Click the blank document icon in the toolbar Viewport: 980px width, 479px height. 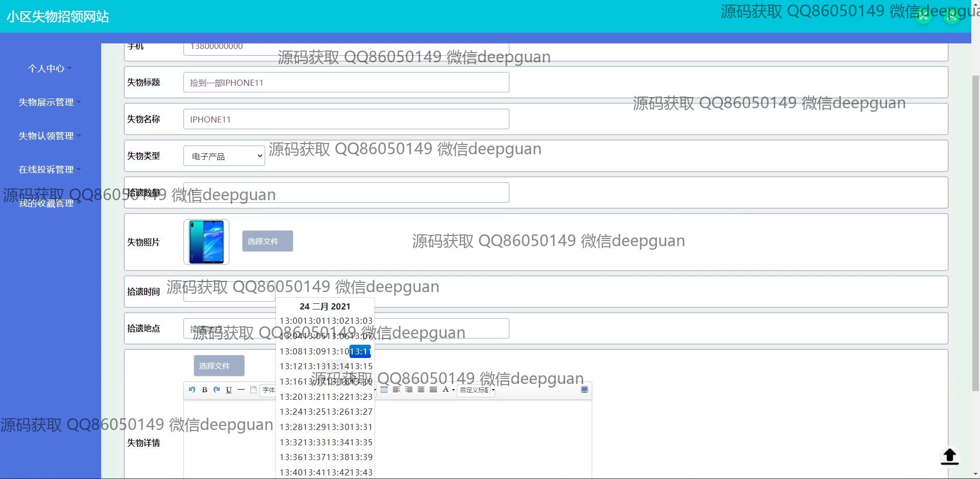click(253, 390)
